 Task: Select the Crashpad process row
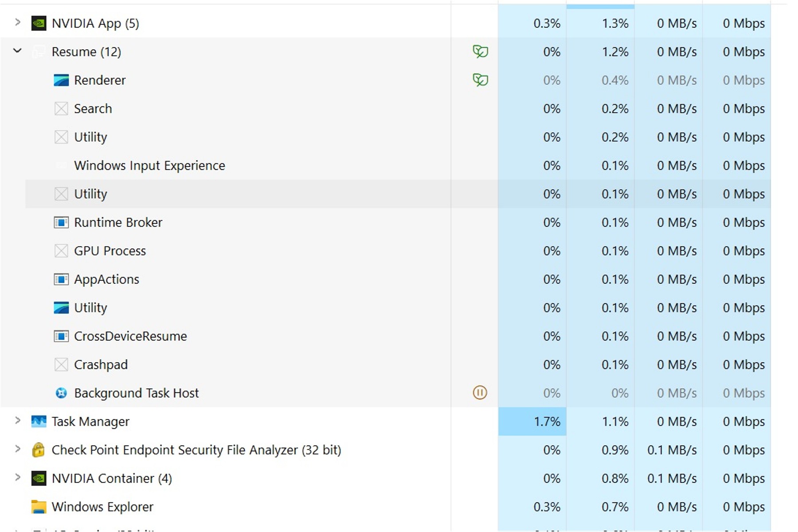101,364
